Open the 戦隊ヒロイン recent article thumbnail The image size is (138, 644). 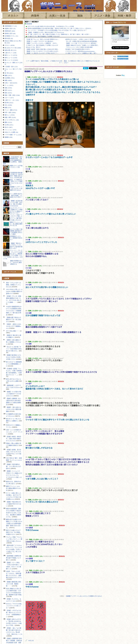click(x=6, y=168)
